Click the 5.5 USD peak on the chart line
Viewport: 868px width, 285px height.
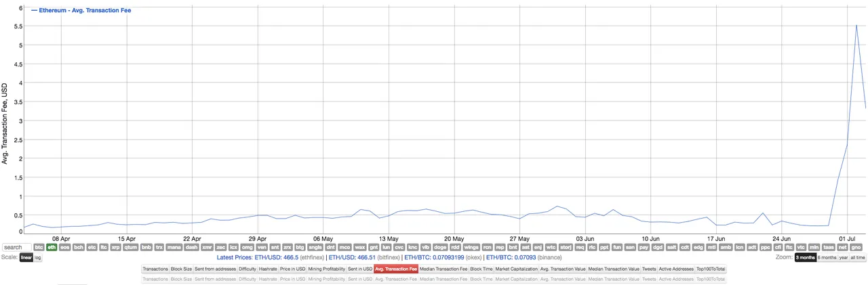[x=856, y=25]
